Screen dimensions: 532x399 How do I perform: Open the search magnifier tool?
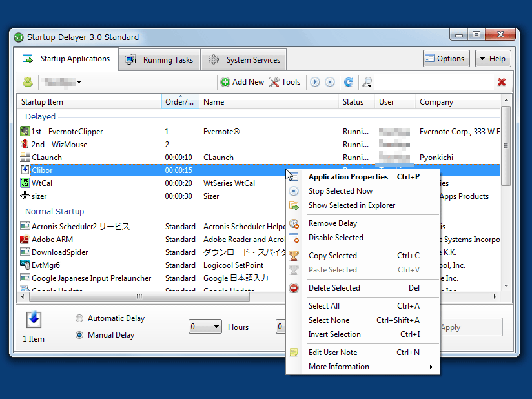pyautogui.click(x=367, y=82)
